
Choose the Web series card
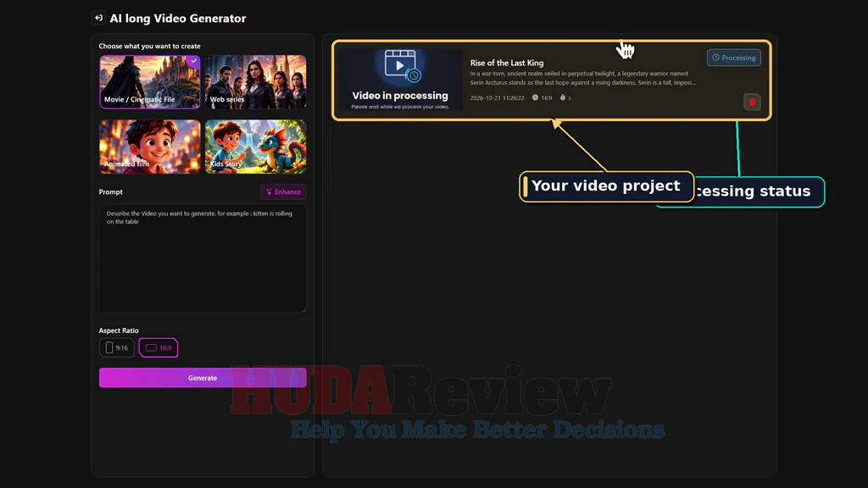click(x=256, y=82)
